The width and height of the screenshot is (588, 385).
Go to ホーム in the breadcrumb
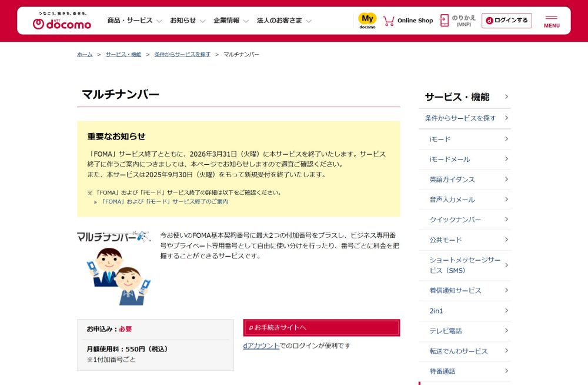point(85,54)
